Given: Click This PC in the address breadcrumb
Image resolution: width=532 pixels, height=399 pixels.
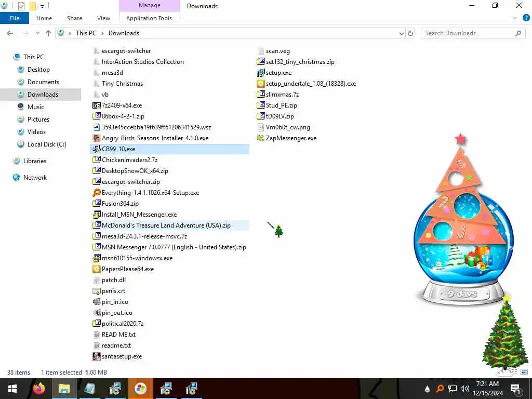Looking at the screenshot, I should tap(86, 33).
